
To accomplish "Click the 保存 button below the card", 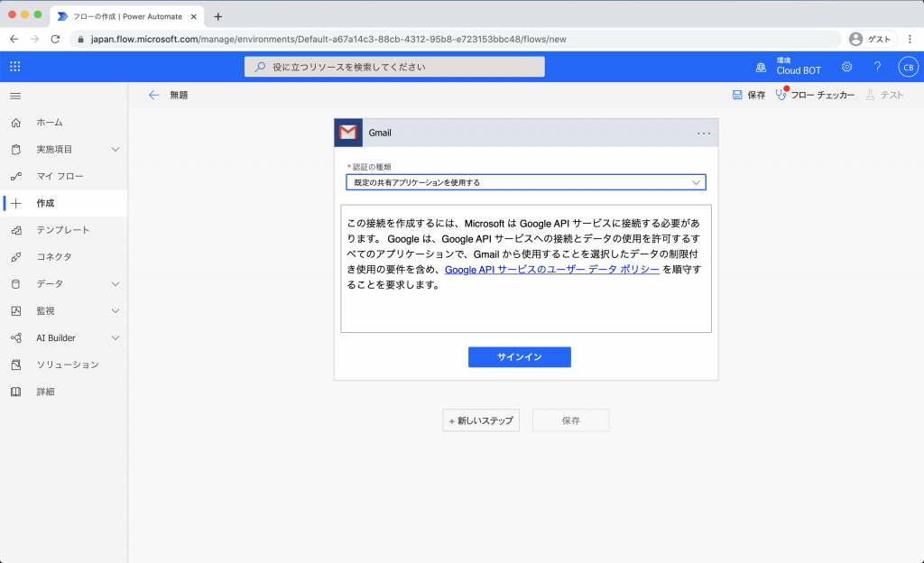I will tap(570, 420).
